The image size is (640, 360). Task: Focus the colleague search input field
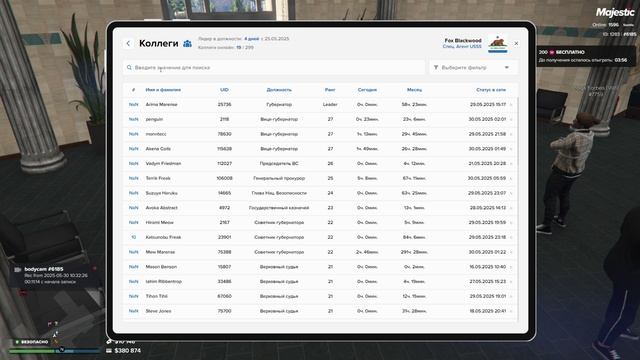coord(274,67)
